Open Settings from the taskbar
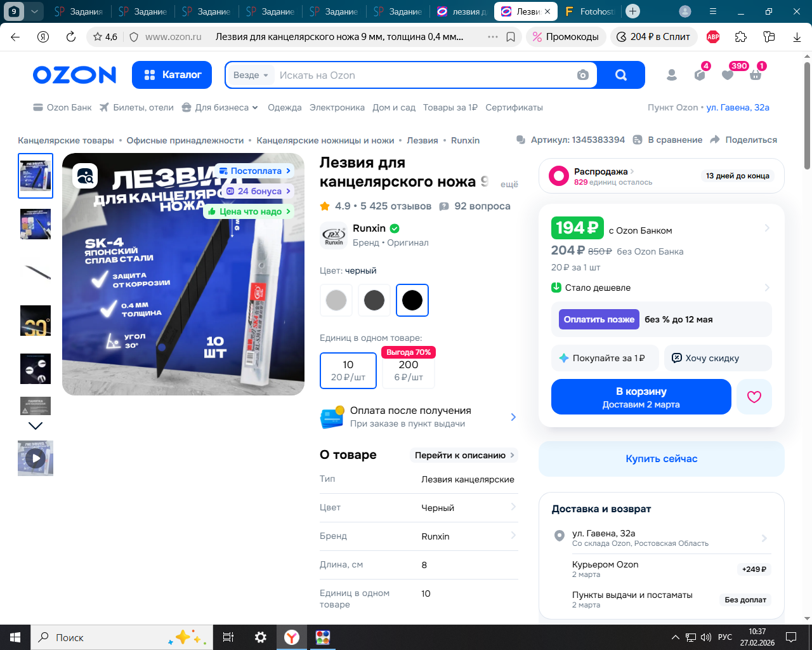Image resolution: width=812 pixels, height=650 pixels. (x=260, y=637)
